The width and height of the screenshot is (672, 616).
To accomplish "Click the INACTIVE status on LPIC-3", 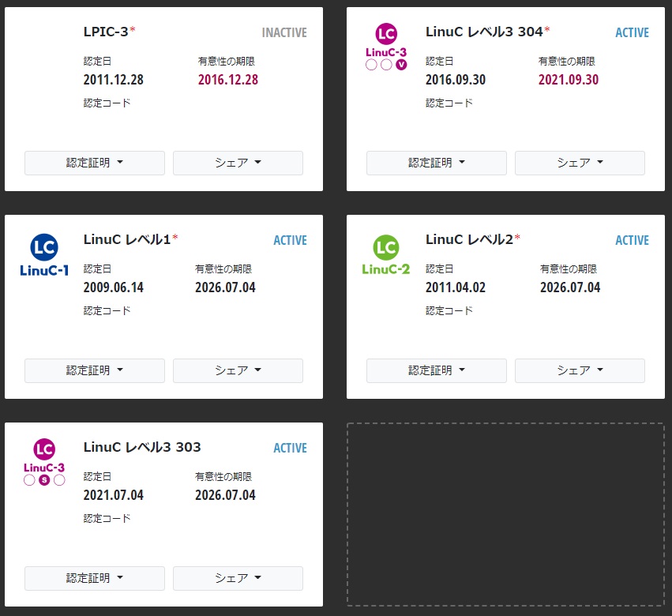I will [x=284, y=32].
